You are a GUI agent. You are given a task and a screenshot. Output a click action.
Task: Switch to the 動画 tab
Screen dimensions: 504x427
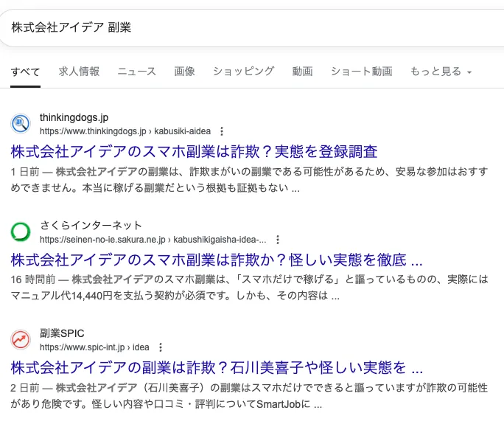pyautogui.click(x=302, y=72)
